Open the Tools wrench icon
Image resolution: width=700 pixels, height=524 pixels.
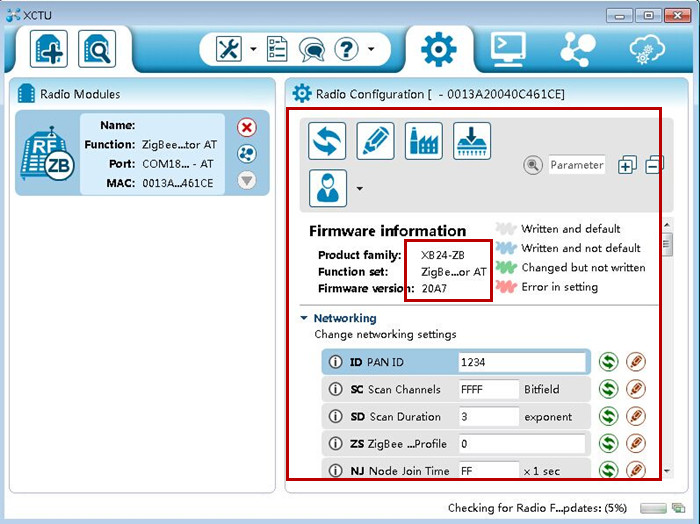(x=229, y=49)
